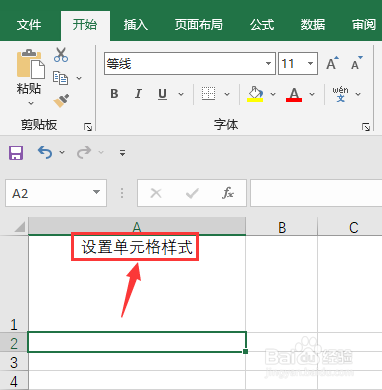The width and height of the screenshot is (382, 390).
Task: Open font color dropdown arrow
Action: click(312, 94)
